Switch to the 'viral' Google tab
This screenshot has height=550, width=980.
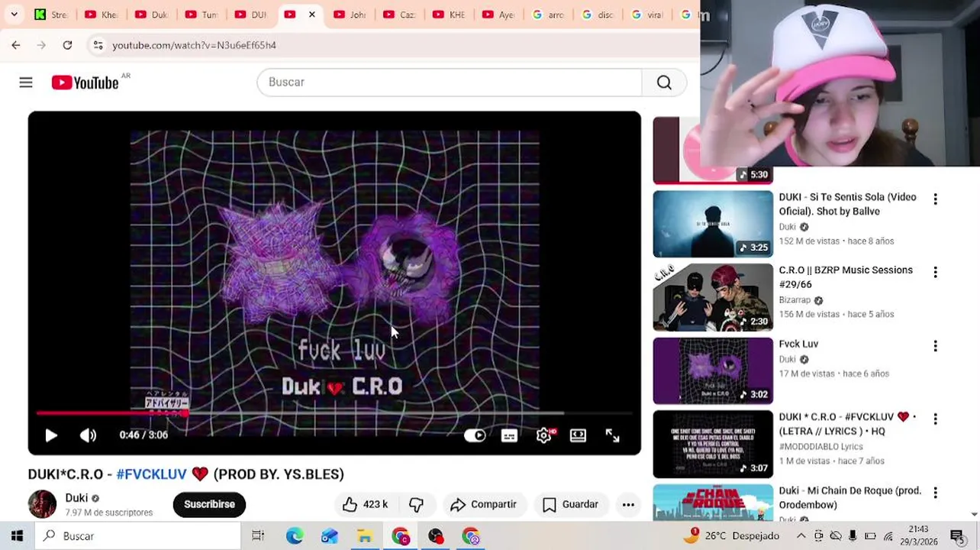click(647, 15)
